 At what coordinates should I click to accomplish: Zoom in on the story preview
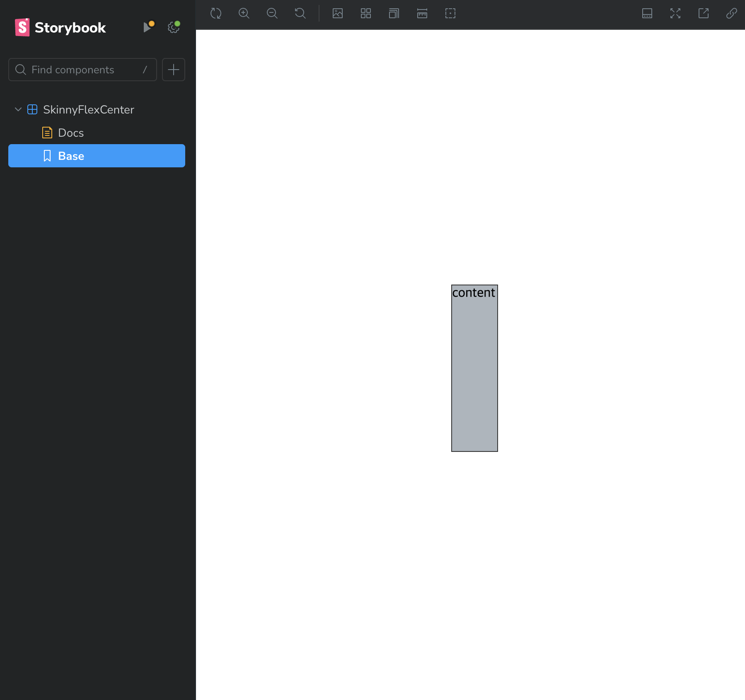point(244,14)
